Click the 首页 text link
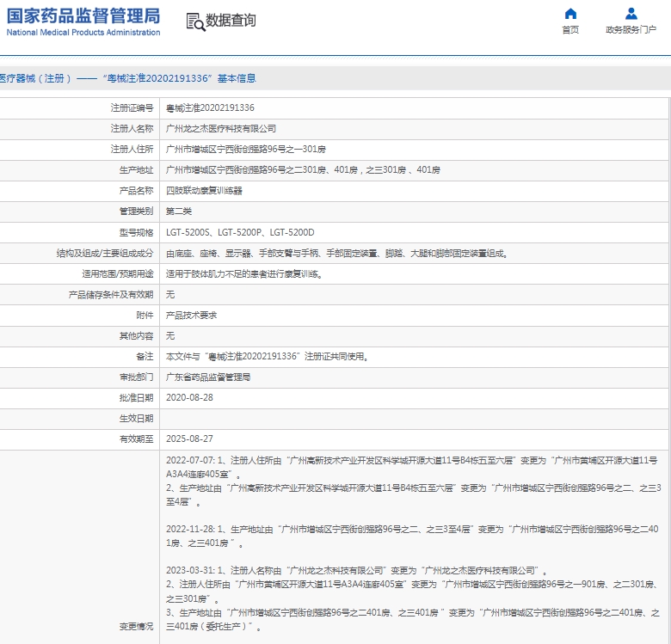This screenshot has width=671, height=644. [x=570, y=29]
